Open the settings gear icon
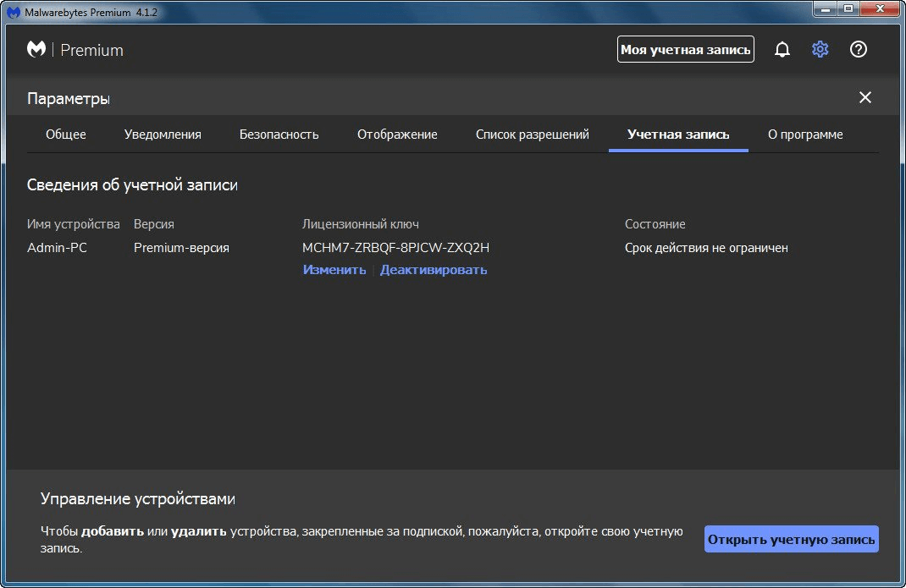 point(820,50)
